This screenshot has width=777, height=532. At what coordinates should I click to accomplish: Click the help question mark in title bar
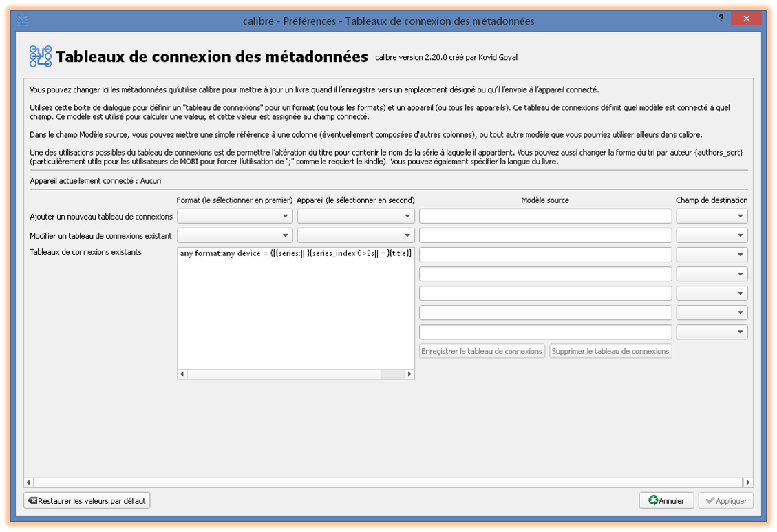click(721, 19)
